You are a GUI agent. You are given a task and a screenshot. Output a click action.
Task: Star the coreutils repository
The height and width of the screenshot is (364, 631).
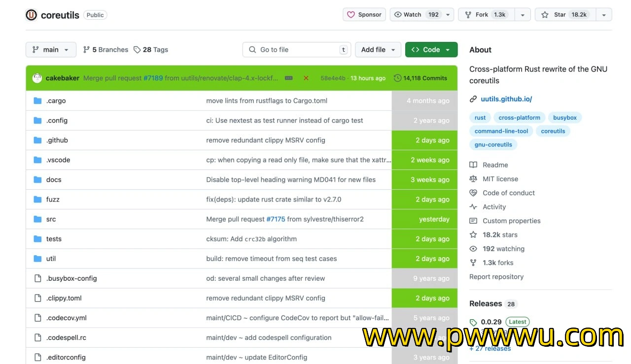pyautogui.click(x=565, y=15)
